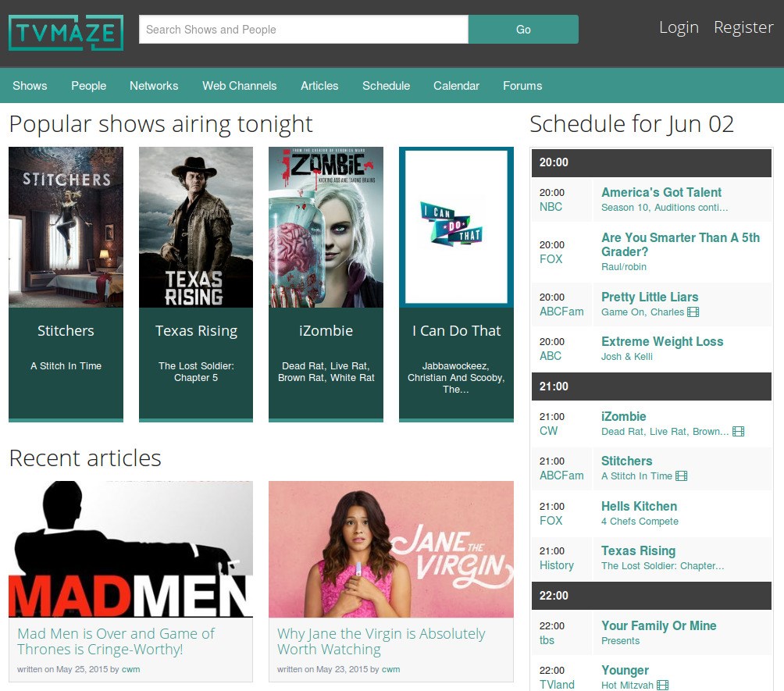Screen dimensions: 784x691
Task: Open the ABC network link
Action: coord(551,356)
